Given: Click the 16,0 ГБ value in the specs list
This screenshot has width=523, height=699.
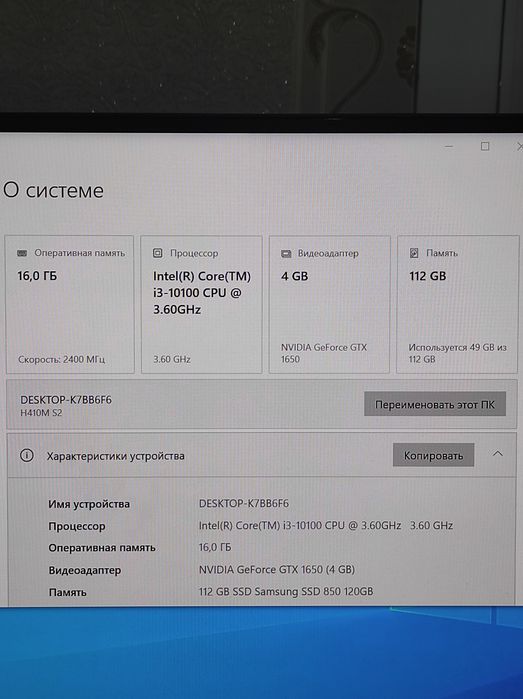Looking at the screenshot, I should [x=215, y=547].
